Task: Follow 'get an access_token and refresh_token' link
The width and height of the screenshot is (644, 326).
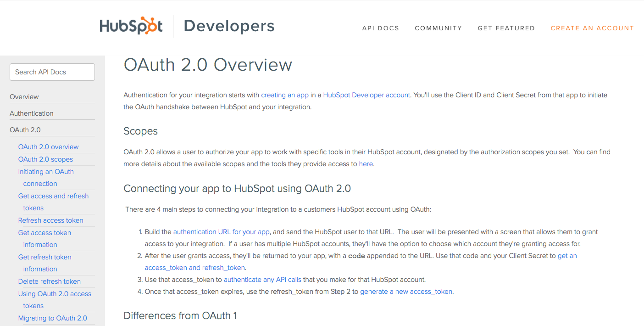Action: pos(361,262)
